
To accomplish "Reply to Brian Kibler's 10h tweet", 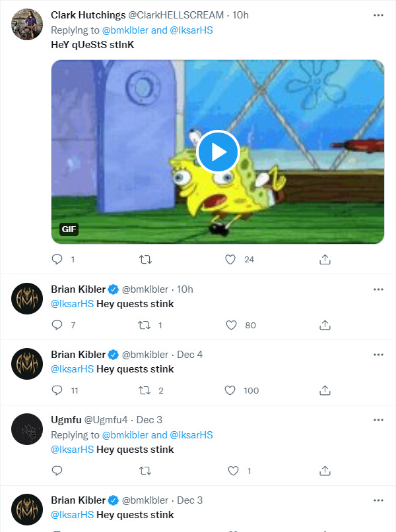I will [57, 325].
